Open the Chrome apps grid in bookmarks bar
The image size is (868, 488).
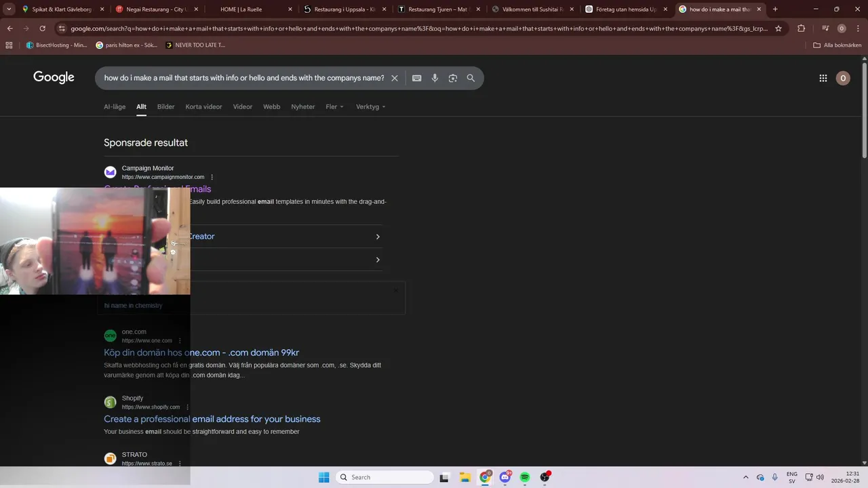pos(9,45)
